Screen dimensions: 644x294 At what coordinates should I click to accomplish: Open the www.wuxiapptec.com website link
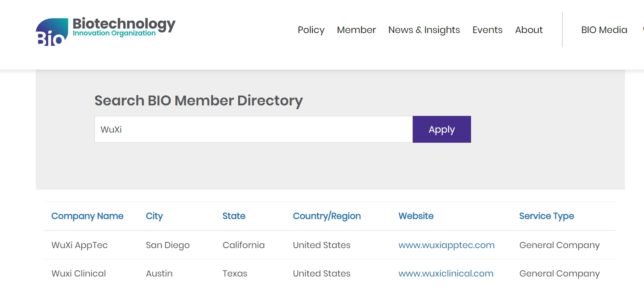tap(446, 245)
